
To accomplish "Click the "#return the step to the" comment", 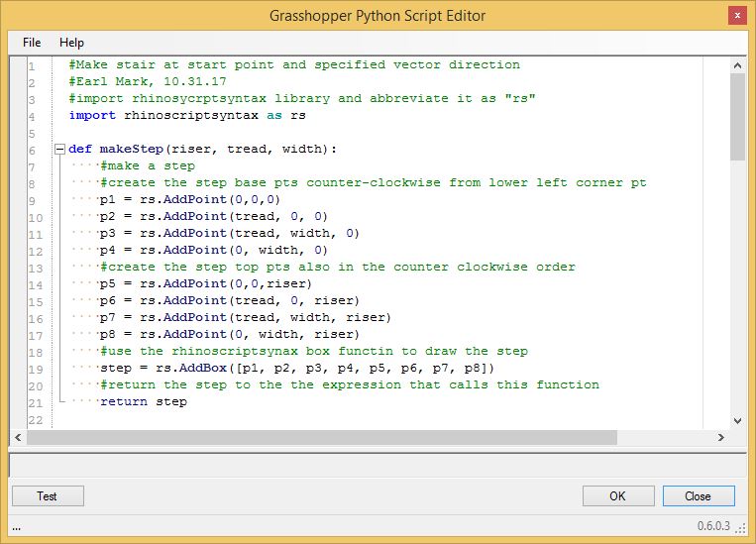I will [x=350, y=384].
